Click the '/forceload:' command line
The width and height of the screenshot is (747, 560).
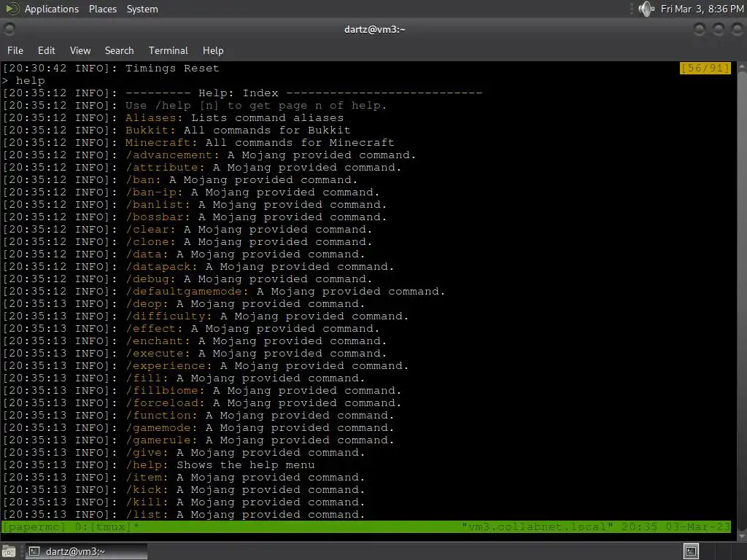point(202,402)
